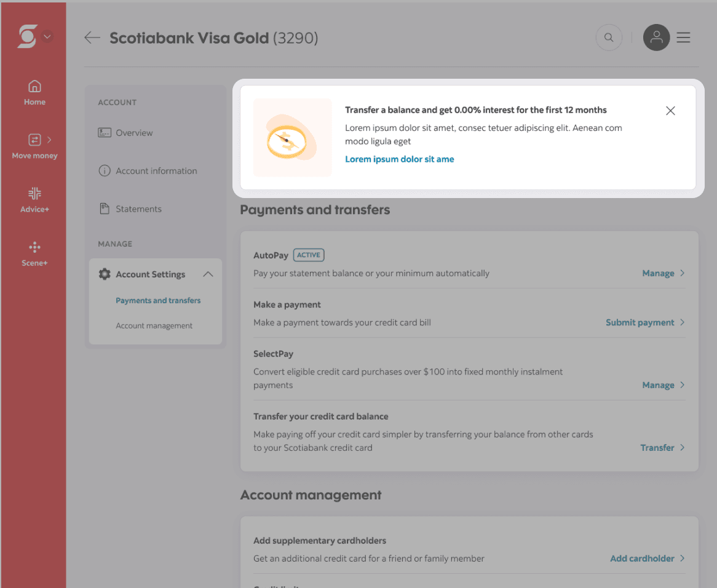Open the Home sidebar icon
717x588 pixels.
[35, 93]
